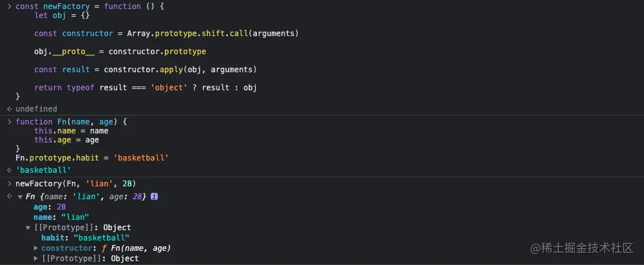Select the name: "lian" property

61,217
